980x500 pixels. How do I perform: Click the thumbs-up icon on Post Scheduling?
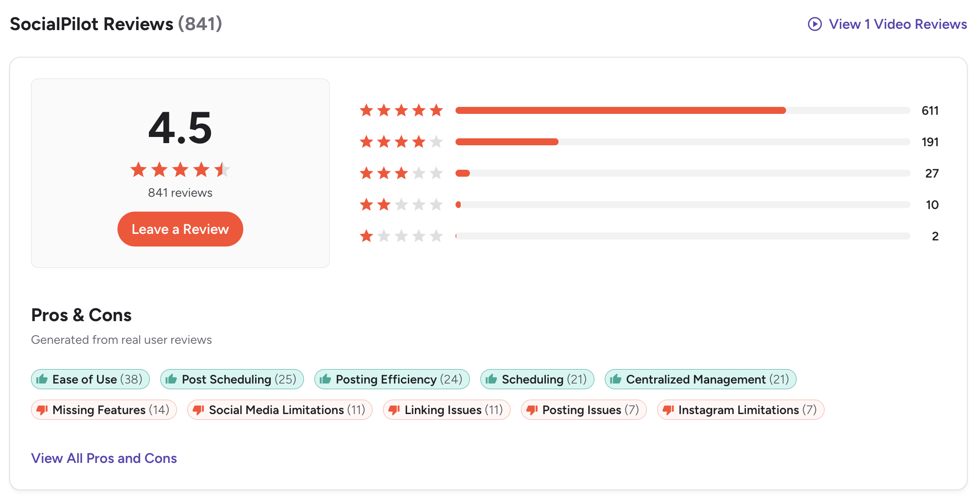[x=171, y=379]
